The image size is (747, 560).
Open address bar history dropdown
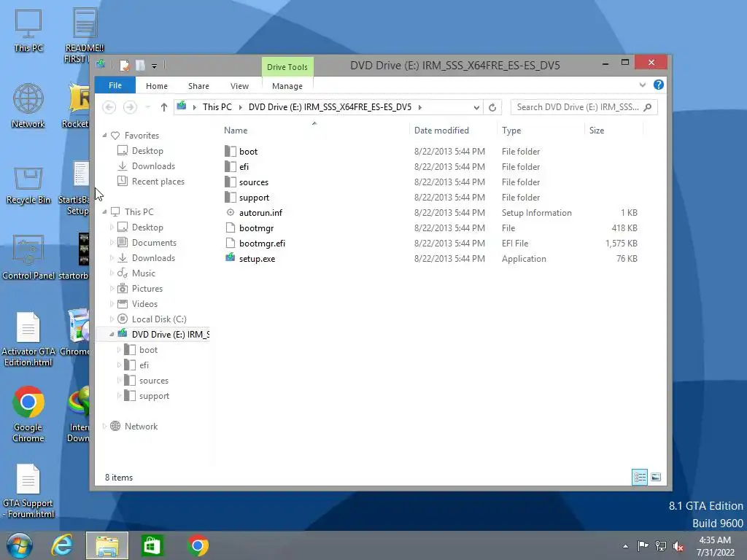pos(476,108)
